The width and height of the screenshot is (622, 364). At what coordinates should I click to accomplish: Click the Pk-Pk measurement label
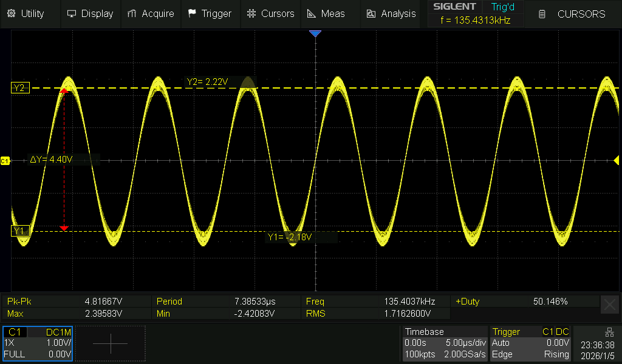19,302
